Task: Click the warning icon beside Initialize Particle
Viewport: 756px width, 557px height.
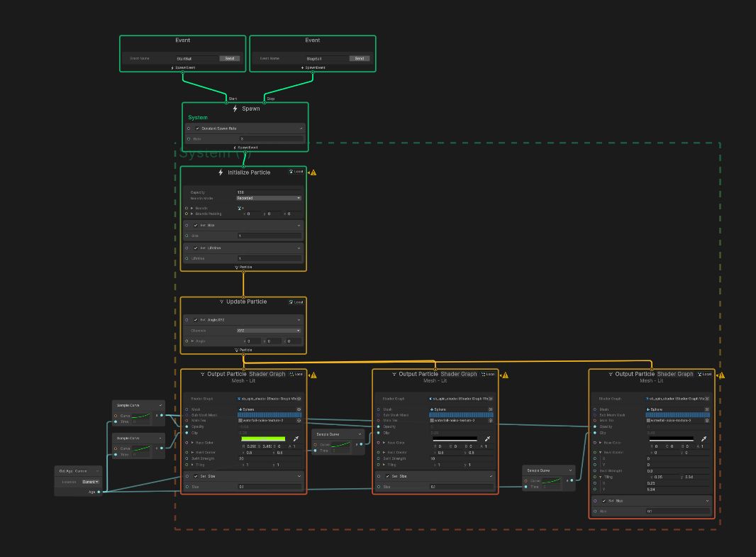Action: pos(313,172)
